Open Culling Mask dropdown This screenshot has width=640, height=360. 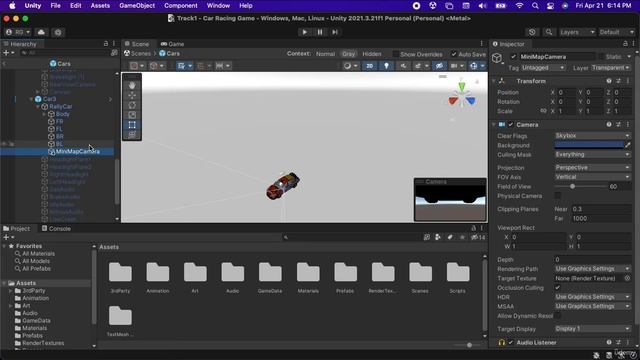tap(592, 154)
